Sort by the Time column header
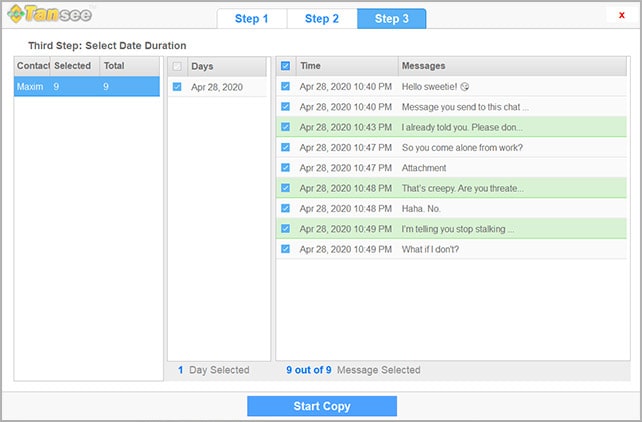 tap(345, 66)
